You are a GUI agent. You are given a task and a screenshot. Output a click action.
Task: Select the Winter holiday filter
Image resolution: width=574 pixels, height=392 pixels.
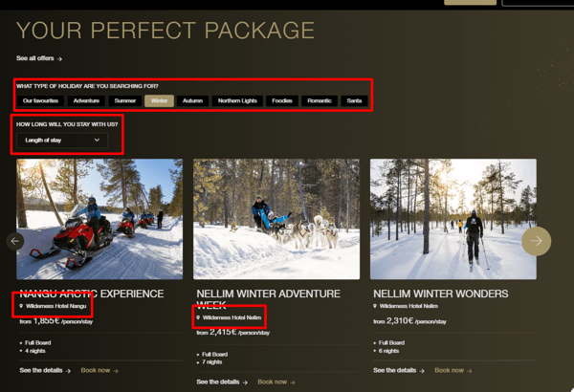coord(159,100)
